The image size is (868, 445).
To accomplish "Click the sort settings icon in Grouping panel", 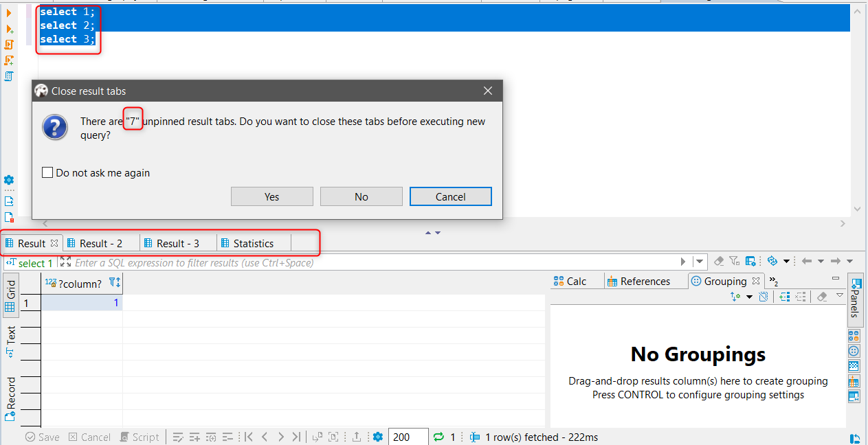I will tap(735, 297).
